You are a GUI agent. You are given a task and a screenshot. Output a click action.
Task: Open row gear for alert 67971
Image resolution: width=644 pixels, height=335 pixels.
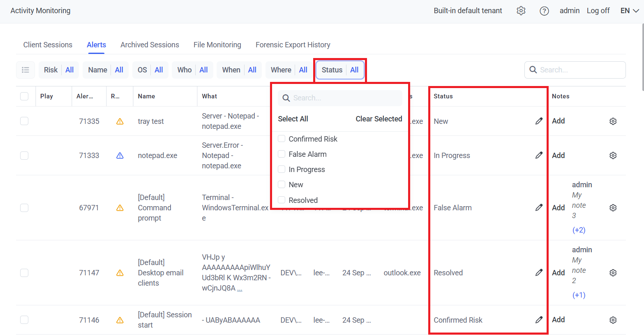pos(613,208)
